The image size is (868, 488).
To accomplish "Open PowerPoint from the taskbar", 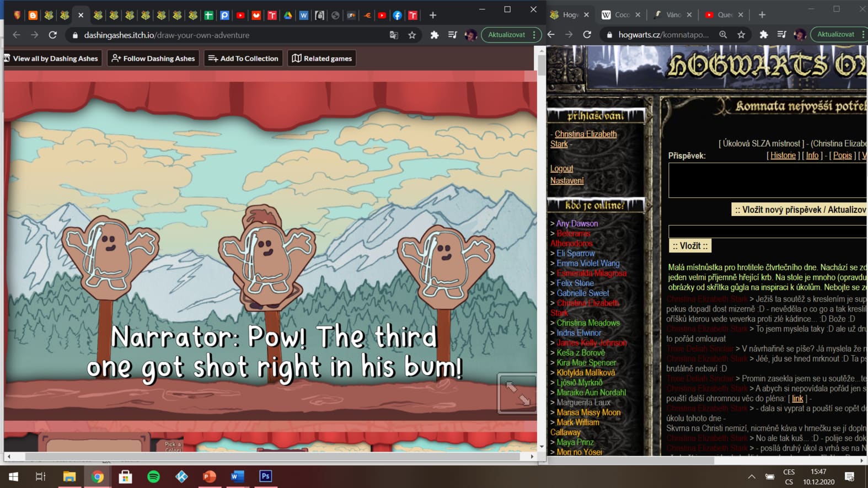I will coord(210,476).
